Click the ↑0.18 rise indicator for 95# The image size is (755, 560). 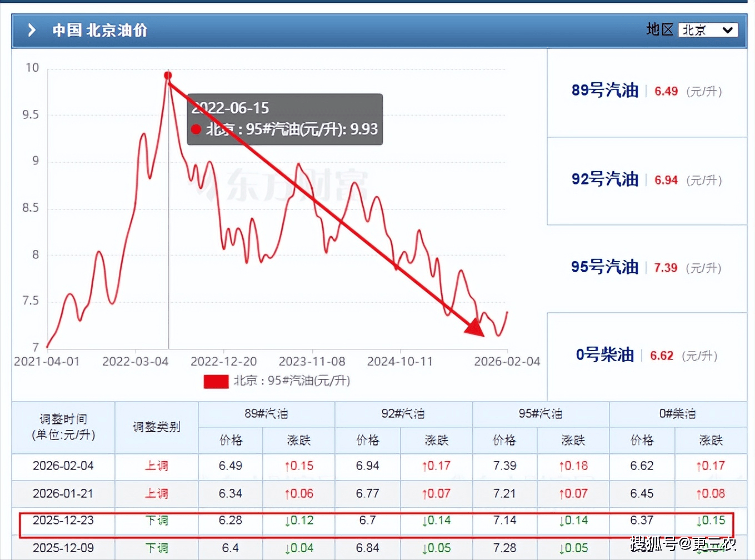pyautogui.click(x=573, y=466)
